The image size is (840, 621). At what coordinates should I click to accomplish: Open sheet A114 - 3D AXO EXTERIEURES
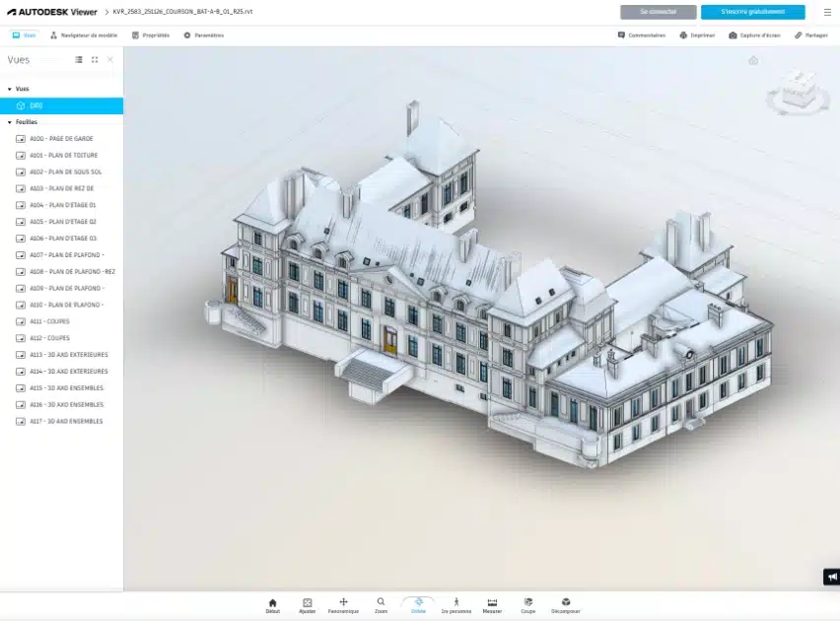click(x=61, y=372)
